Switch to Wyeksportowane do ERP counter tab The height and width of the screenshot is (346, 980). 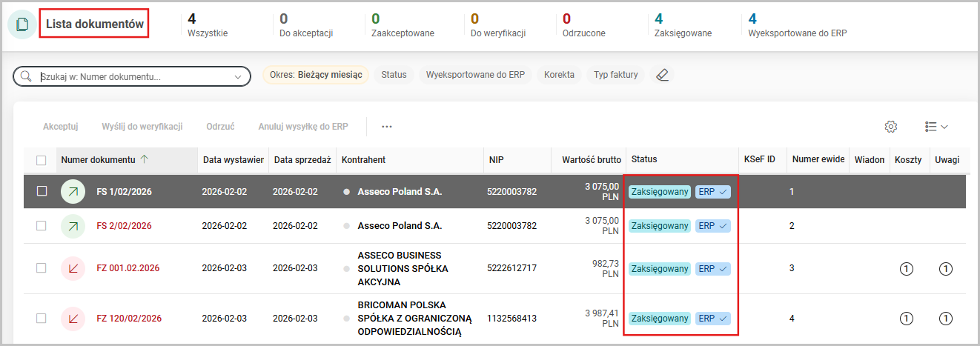(797, 24)
